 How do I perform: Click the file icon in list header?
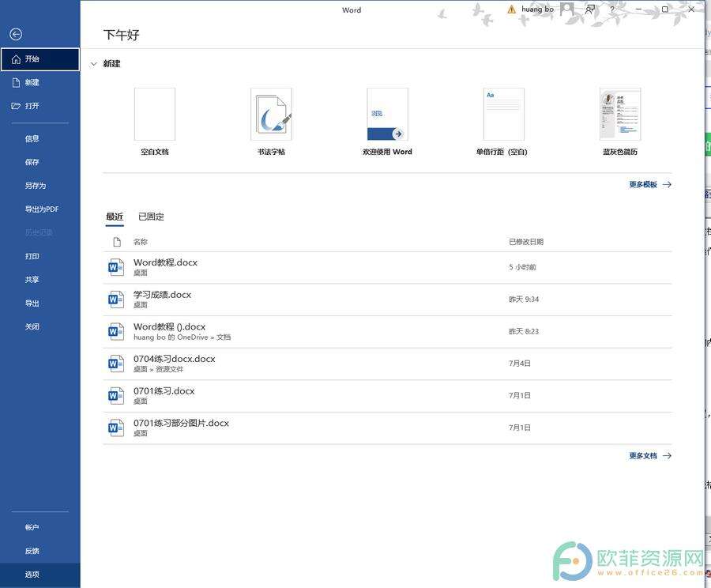coord(117,242)
